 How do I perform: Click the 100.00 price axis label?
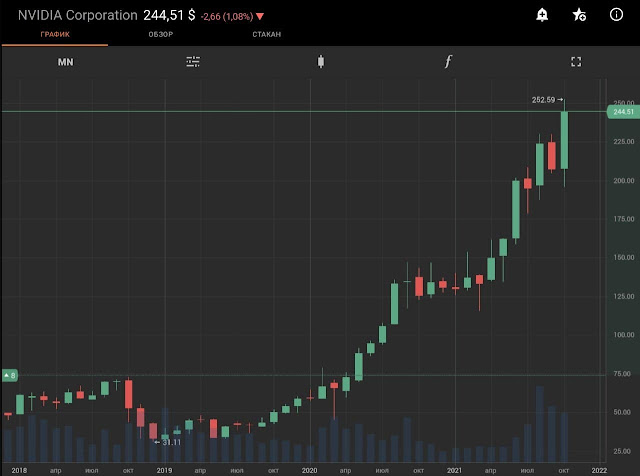(x=624, y=335)
